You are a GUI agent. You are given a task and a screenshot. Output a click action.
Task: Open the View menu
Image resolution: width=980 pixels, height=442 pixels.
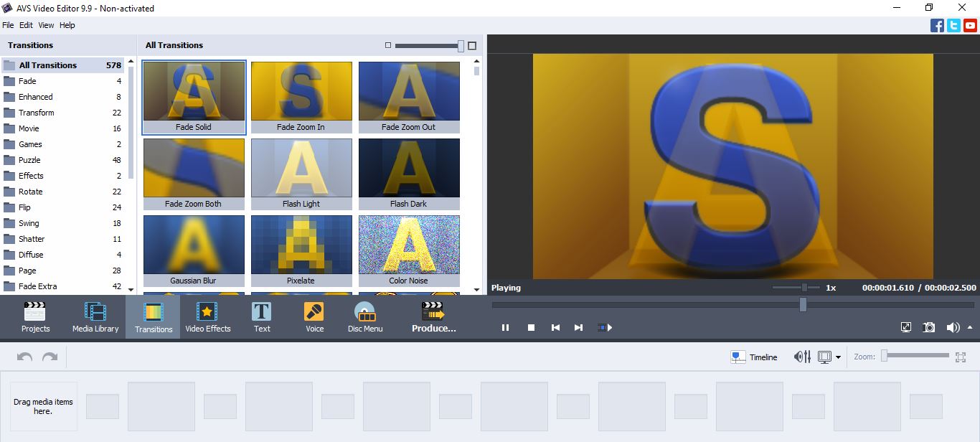pyautogui.click(x=46, y=25)
